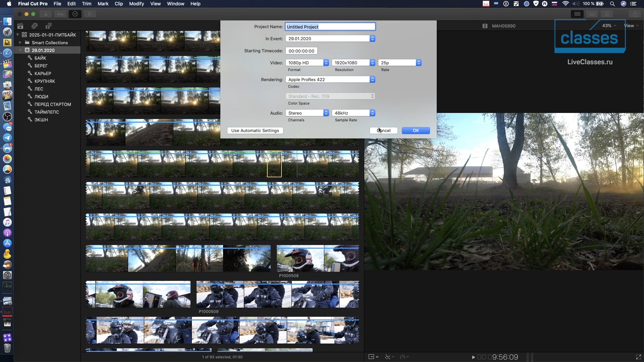Select the КАРЬЕР keyword collection

click(x=43, y=73)
